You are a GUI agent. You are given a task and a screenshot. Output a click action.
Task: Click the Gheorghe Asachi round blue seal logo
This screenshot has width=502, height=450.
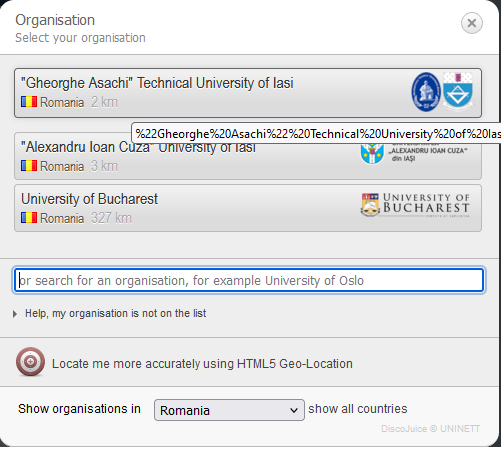tap(426, 92)
